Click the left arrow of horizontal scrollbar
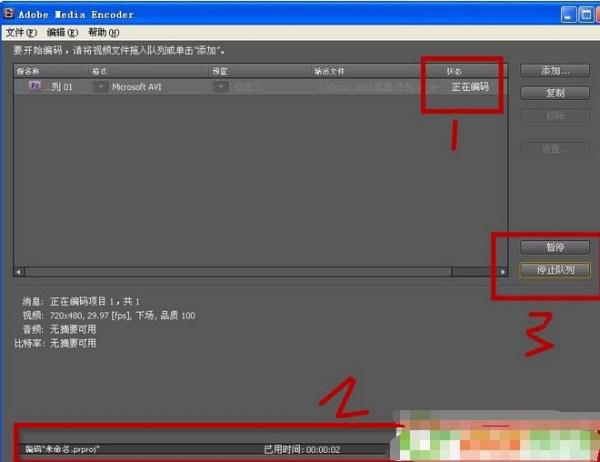 pos(17,271)
